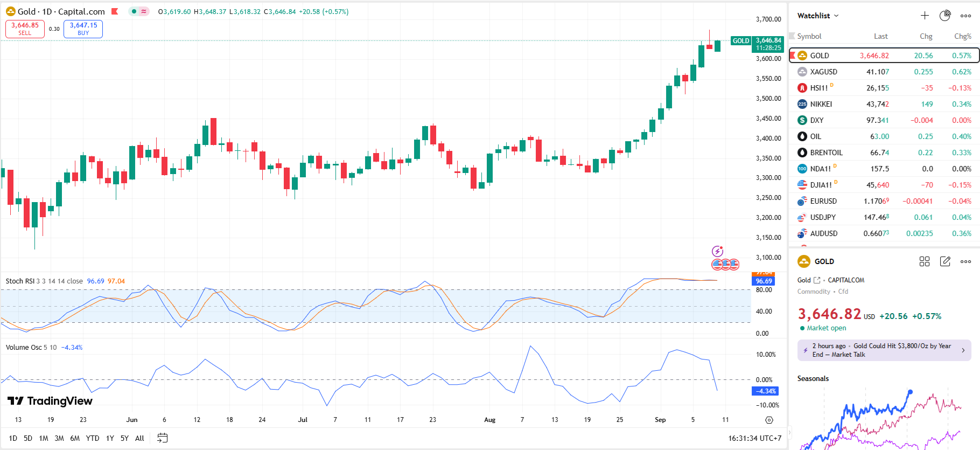
Task: Toggle the red flag on the GOLD row
Action: click(x=793, y=56)
